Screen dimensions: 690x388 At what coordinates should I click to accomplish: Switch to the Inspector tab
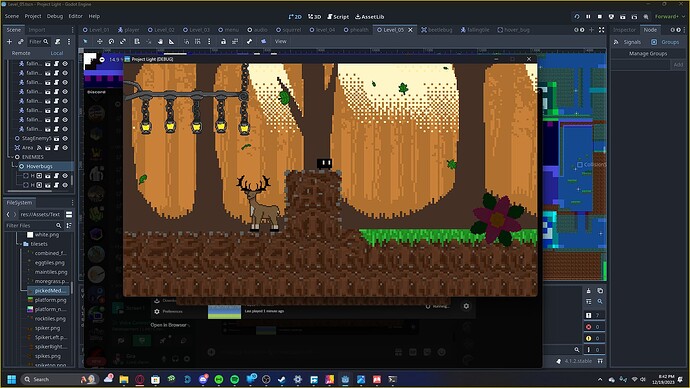point(624,30)
